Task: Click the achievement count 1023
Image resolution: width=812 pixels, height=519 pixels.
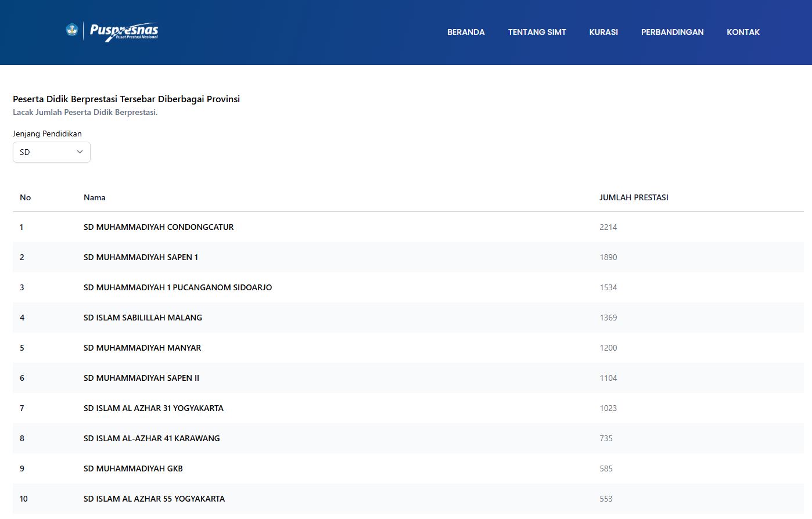Action: (608, 408)
